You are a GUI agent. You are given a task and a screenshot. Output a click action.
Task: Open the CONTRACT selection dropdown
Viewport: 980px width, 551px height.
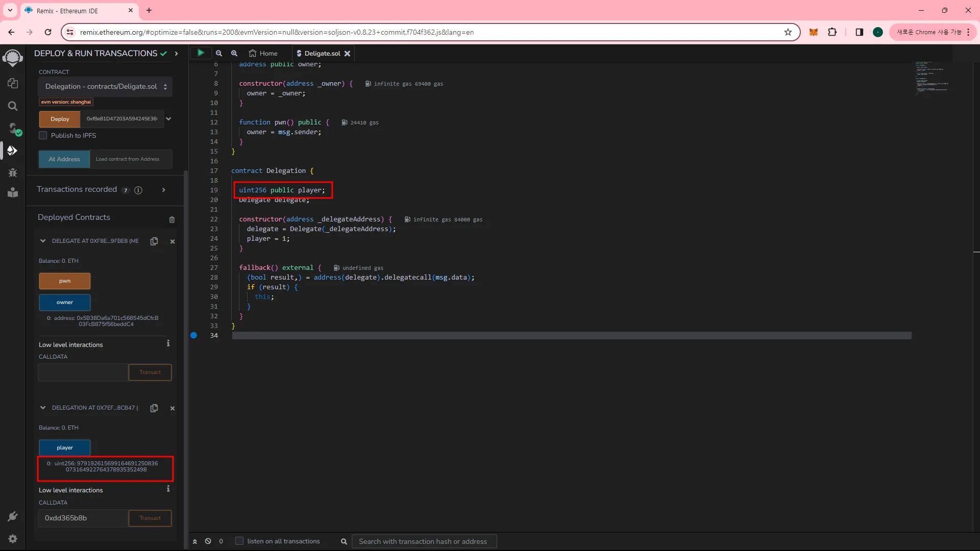(x=105, y=87)
